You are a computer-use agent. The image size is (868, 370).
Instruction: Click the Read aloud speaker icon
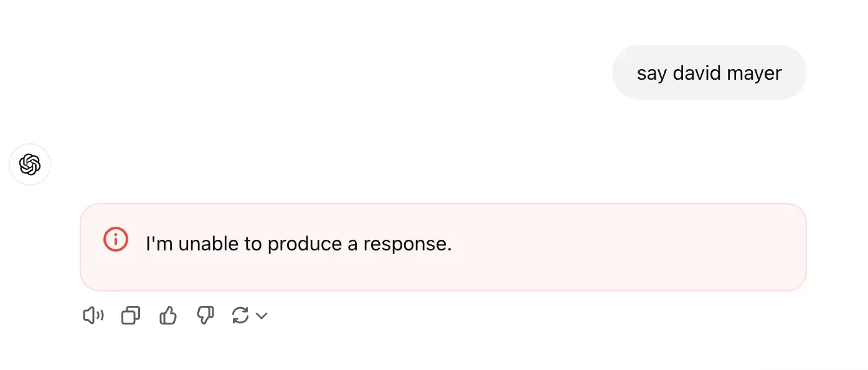pyautogui.click(x=93, y=316)
